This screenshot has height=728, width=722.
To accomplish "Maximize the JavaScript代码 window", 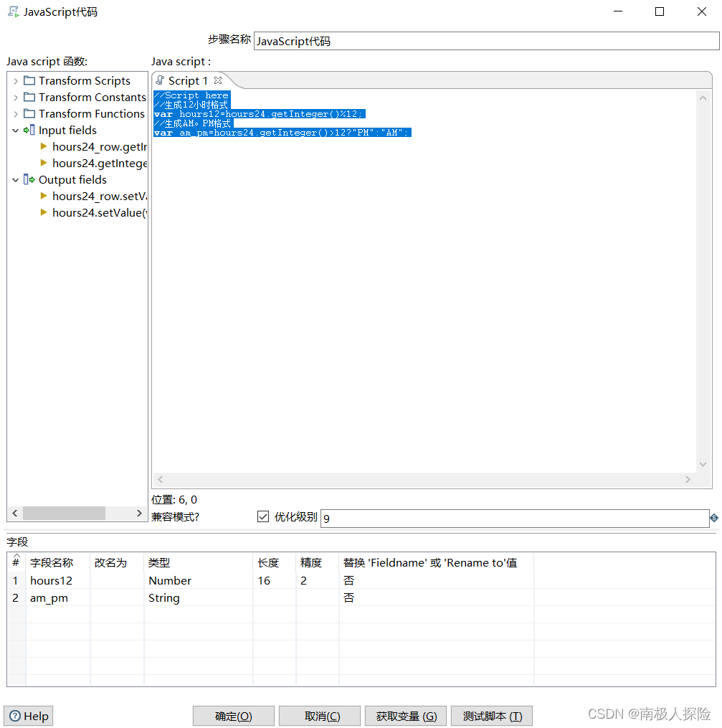I will pos(660,11).
